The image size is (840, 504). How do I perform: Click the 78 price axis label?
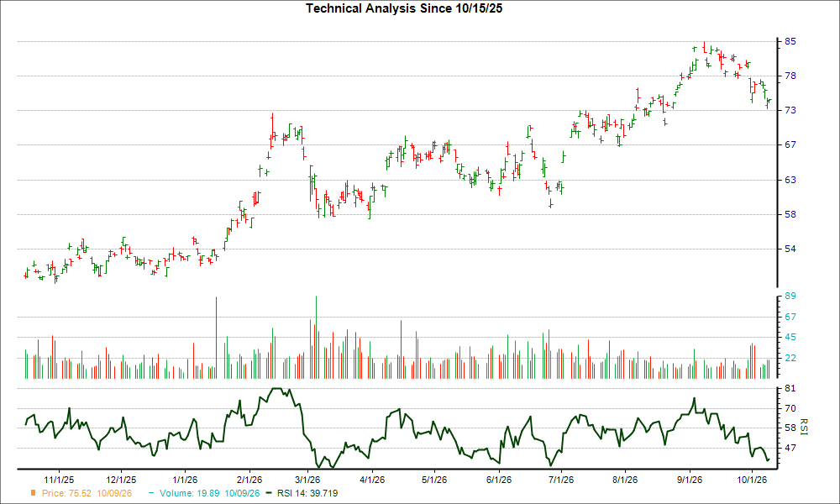pos(790,76)
